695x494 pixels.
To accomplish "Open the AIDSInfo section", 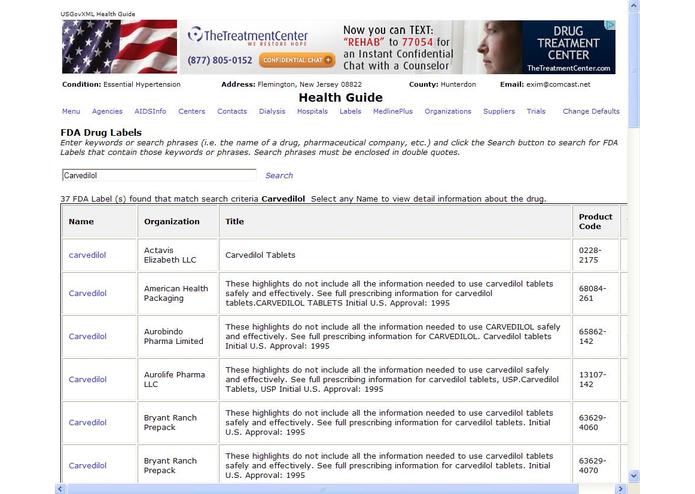I will tap(150, 111).
